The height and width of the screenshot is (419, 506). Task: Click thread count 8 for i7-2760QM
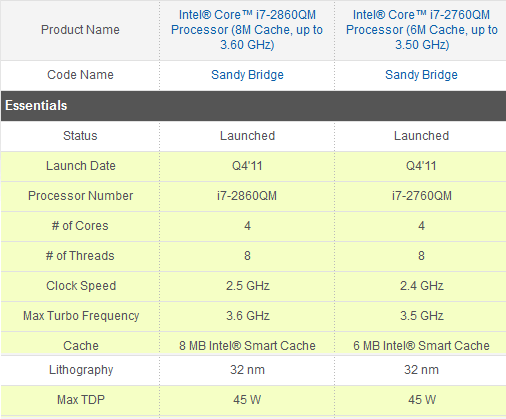pyautogui.click(x=421, y=256)
